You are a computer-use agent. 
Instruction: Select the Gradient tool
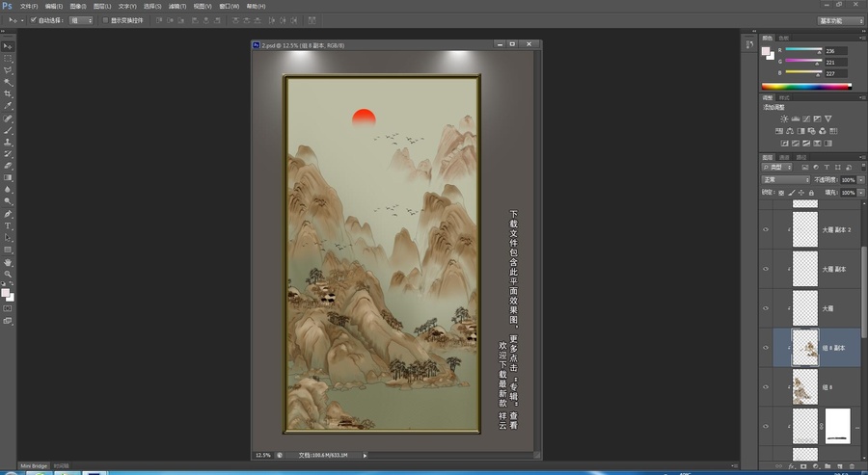8,178
